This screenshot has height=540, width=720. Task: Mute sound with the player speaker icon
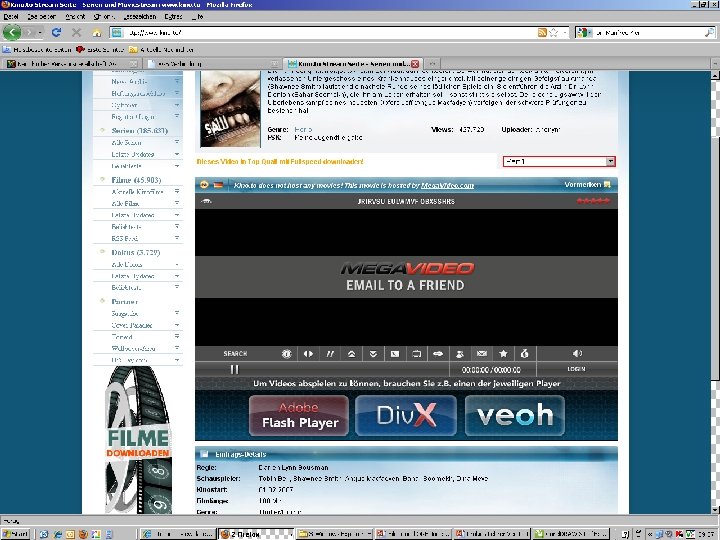point(577,353)
